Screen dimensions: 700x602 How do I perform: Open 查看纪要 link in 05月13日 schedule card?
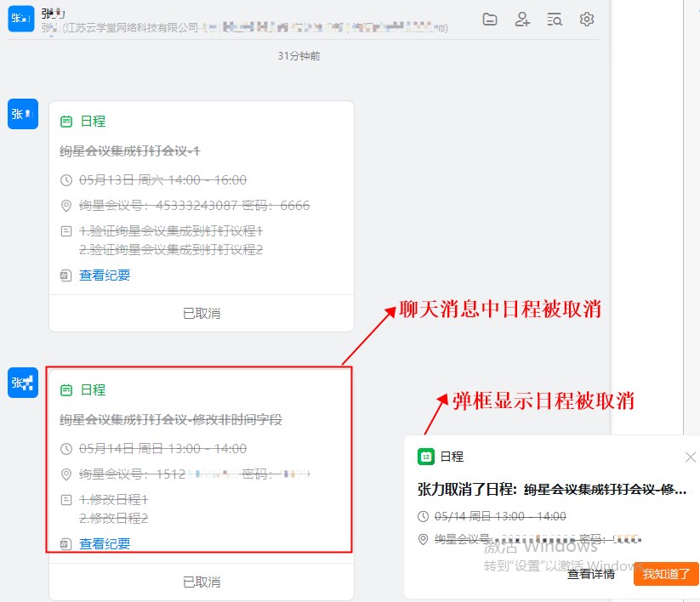[x=105, y=275]
